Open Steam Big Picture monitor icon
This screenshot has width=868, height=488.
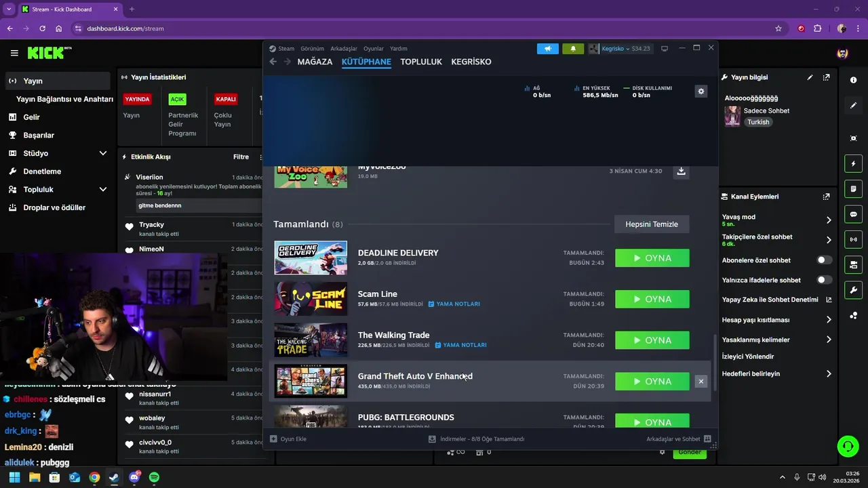point(665,49)
